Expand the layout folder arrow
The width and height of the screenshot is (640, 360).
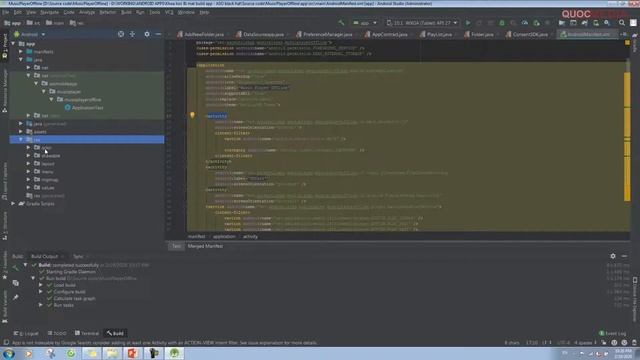29,164
